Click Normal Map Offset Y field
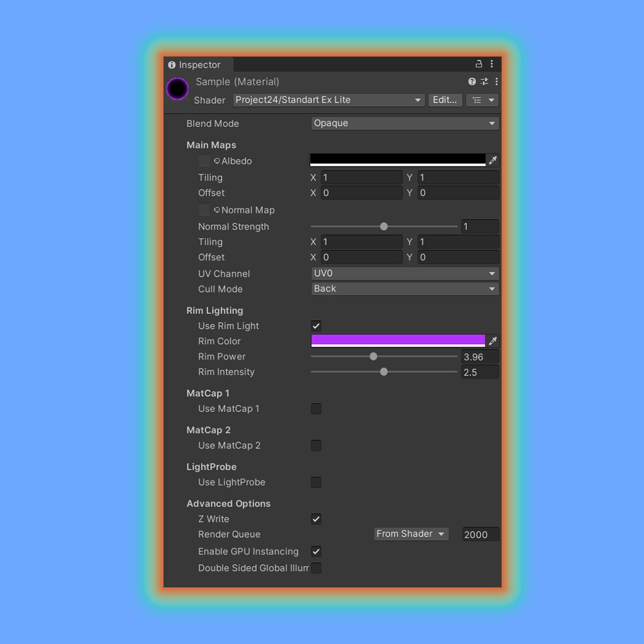 click(458, 257)
